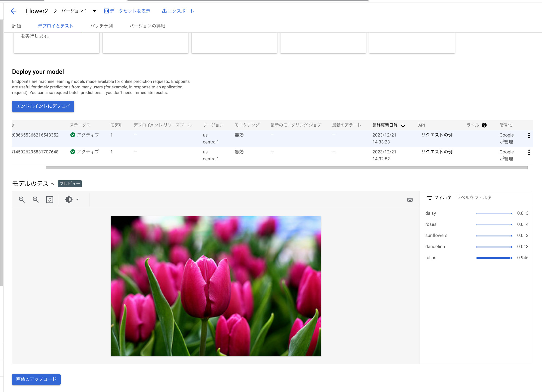Click the tulips confidence score bar
This screenshot has height=392, width=542.
coord(494,258)
